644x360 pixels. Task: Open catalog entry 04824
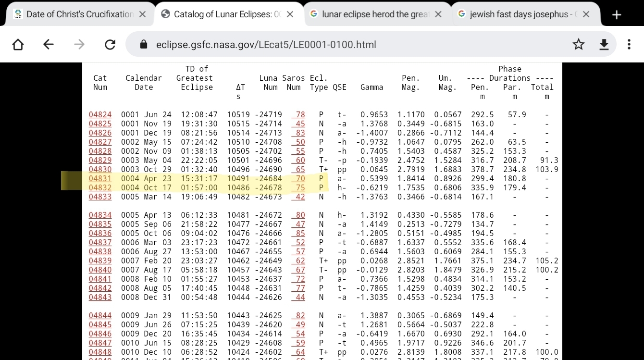point(100,114)
